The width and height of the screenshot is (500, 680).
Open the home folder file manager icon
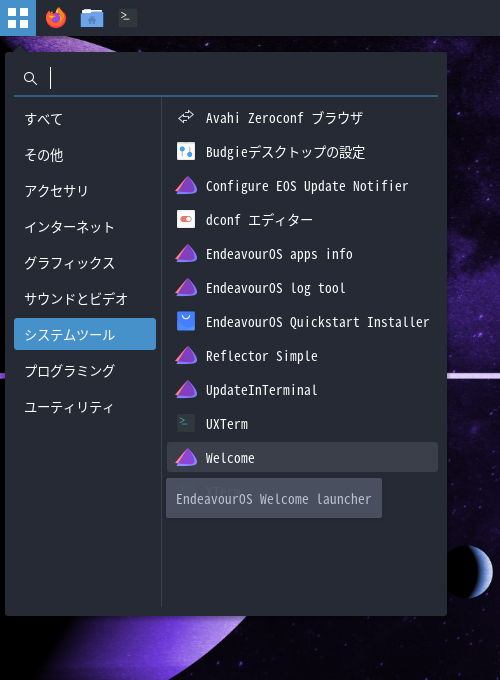tap(92, 18)
